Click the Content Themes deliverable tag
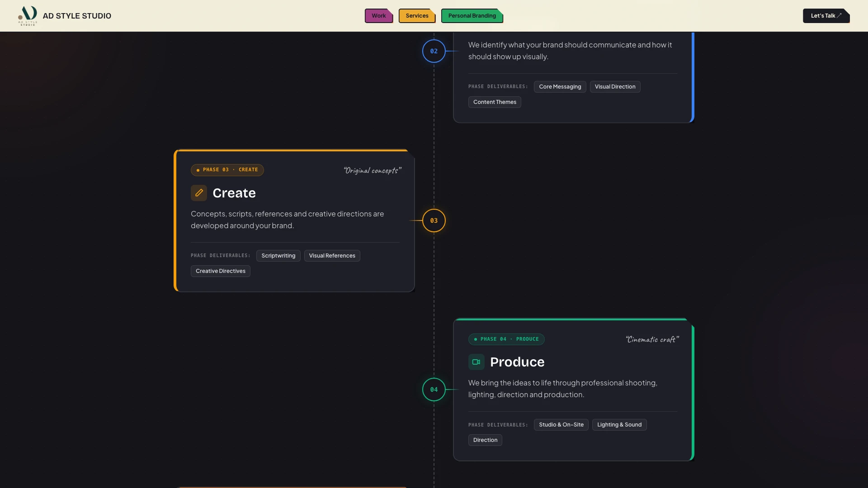This screenshot has width=868, height=488. click(x=495, y=102)
